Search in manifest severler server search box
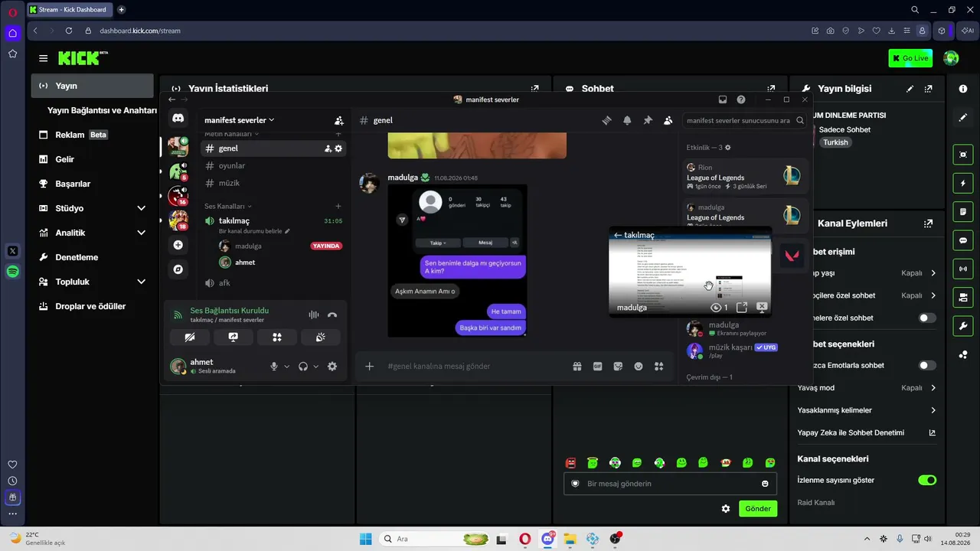 click(x=743, y=120)
